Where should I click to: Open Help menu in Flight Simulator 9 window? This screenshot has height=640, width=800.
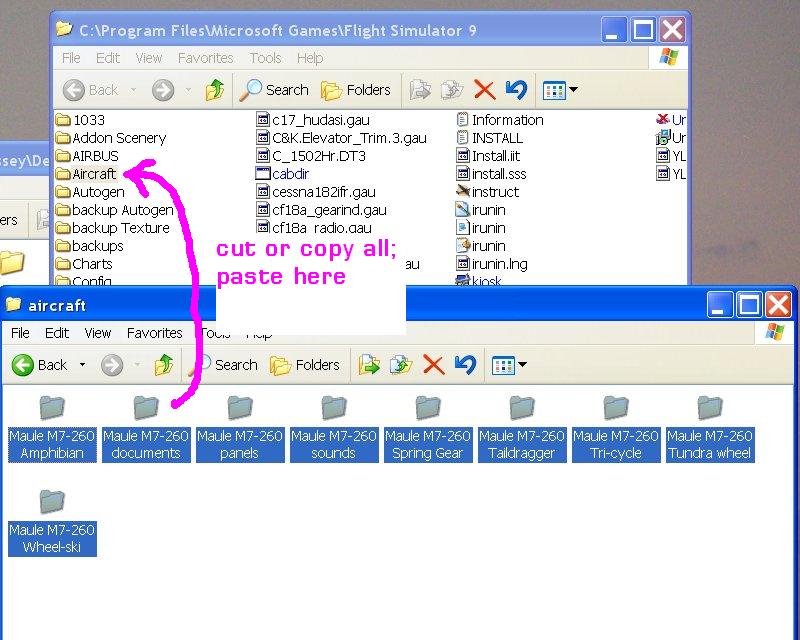click(x=310, y=58)
